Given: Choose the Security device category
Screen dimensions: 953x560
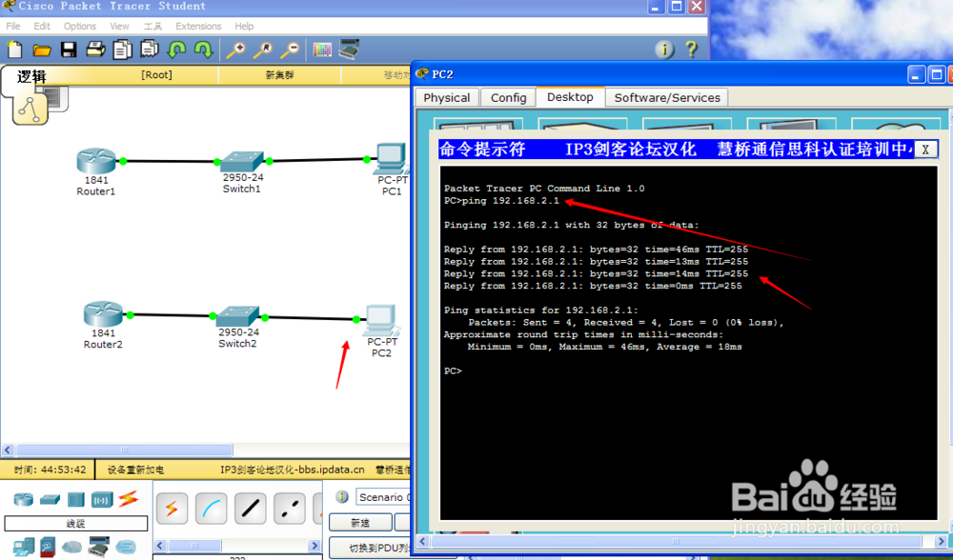Looking at the screenshot, I should (x=48, y=547).
